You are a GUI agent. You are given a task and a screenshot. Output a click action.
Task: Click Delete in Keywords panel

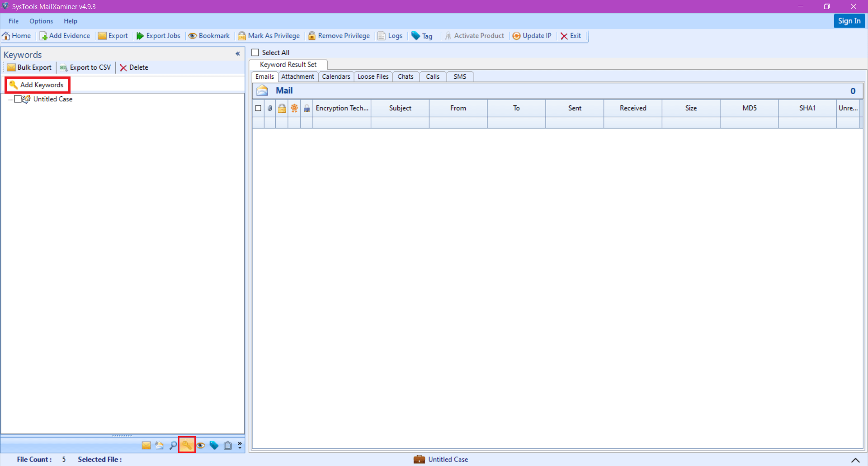coord(134,67)
